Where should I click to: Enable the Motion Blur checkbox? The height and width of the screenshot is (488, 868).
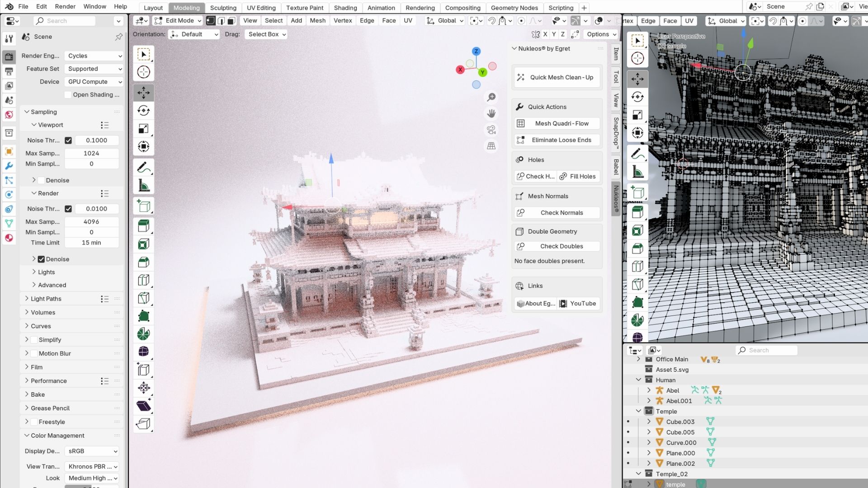pos(34,353)
